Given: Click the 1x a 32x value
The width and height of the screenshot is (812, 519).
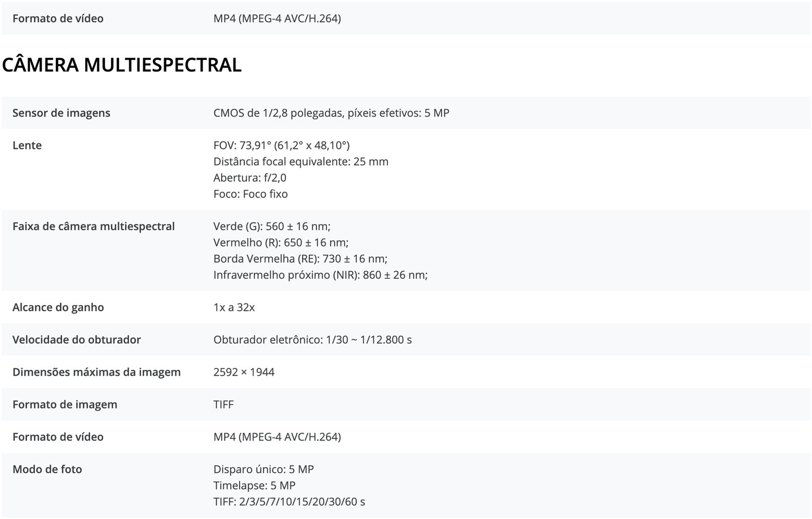Looking at the screenshot, I should (x=234, y=307).
